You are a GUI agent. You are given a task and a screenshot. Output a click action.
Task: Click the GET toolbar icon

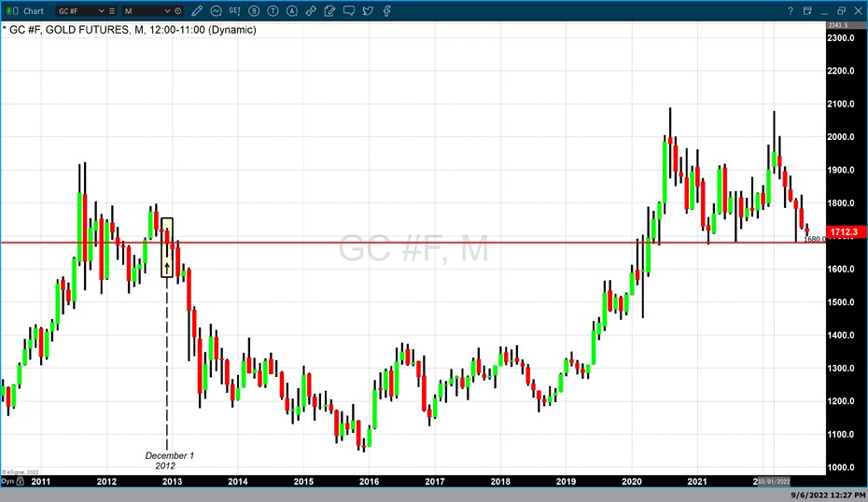[x=235, y=11]
